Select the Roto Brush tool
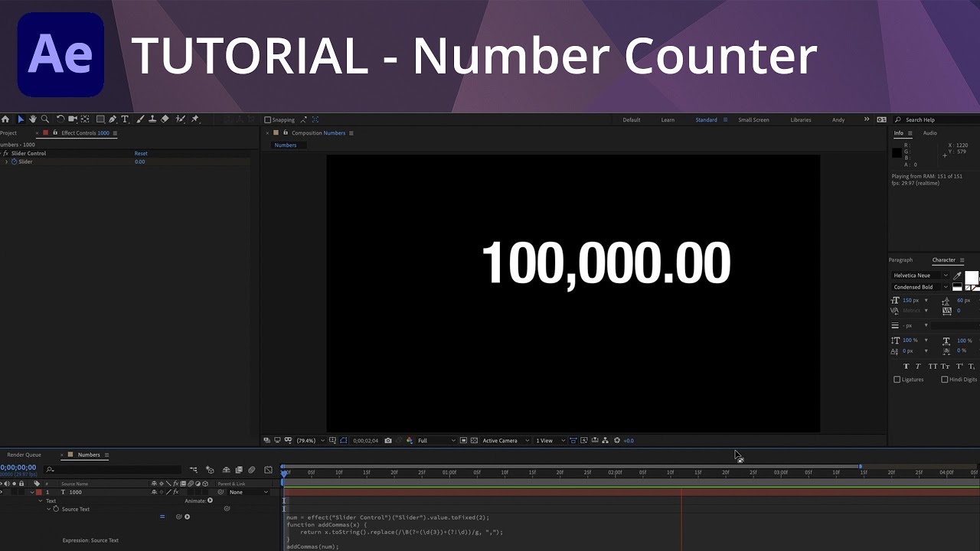Viewport: 980px width, 551px height. [x=181, y=119]
